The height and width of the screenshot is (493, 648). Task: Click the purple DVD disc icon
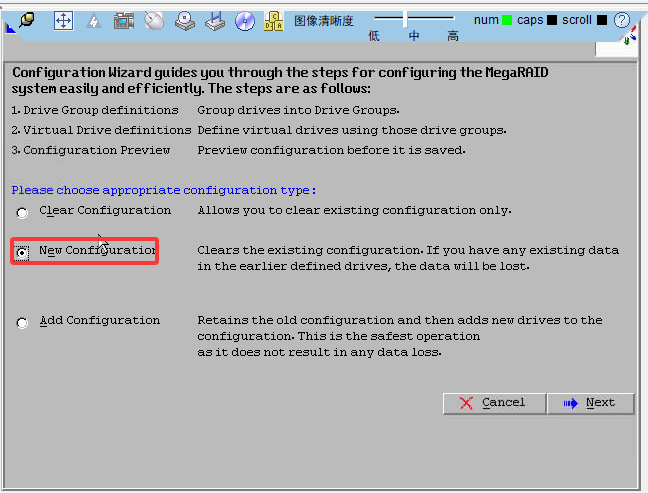point(245,21)
